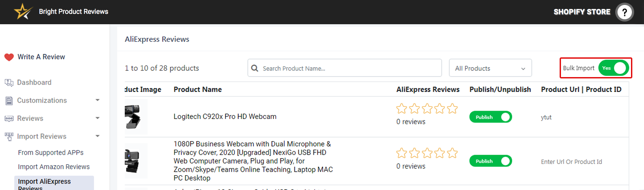The image size is (644, 190).
Task: Turn off the Bulk Import toggle
Action: click(613, 68)
